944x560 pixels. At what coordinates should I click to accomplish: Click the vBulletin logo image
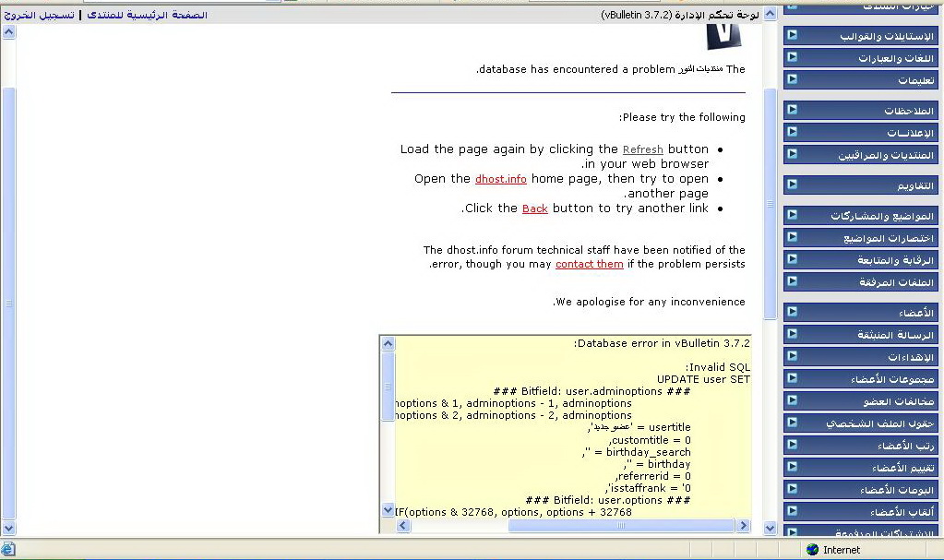pyautogui.click(x=724, y=34)
